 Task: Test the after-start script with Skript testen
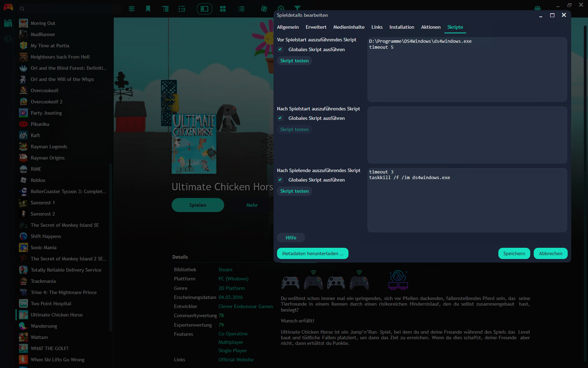(295, 129)
